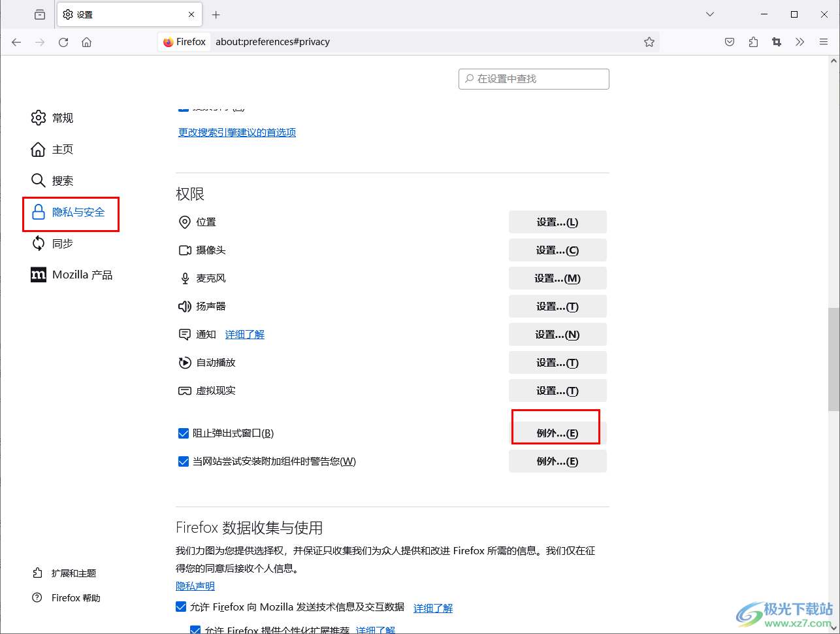Viewport: 840px width, 634px height.
Task: Click the 通知 chat bubble icon
Action: point(185,335)
